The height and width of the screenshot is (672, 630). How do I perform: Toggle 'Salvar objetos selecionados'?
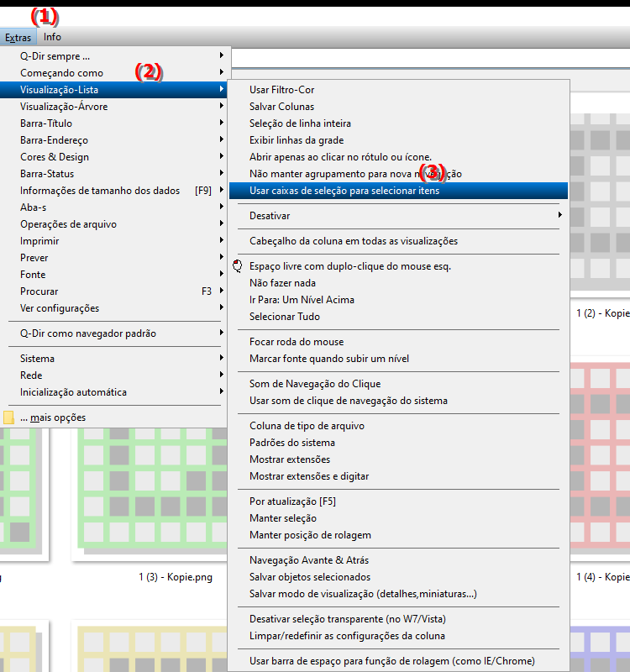pos(398,577)
